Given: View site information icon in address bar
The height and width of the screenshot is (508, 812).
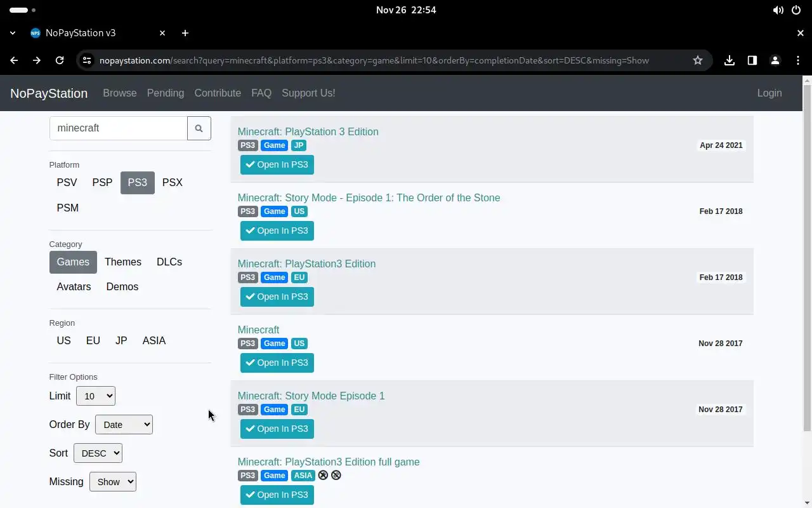Looking at the screenshot, I should tap(87, 60).
